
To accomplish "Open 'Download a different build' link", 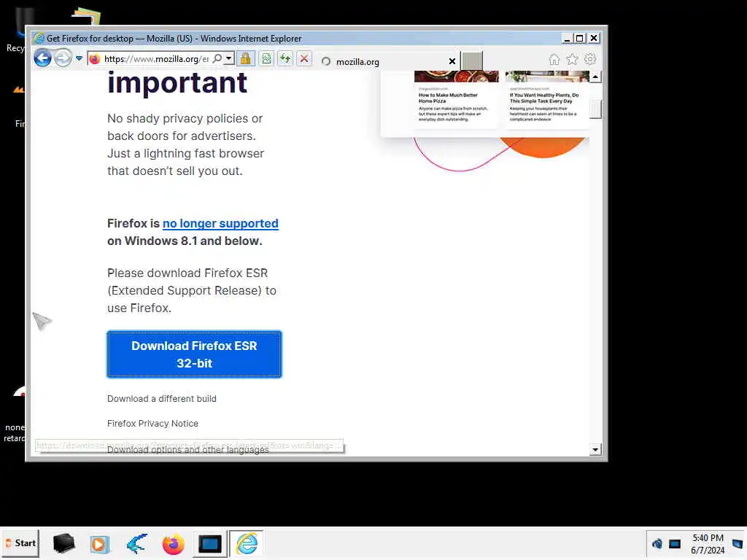I will tap(161, 399).
